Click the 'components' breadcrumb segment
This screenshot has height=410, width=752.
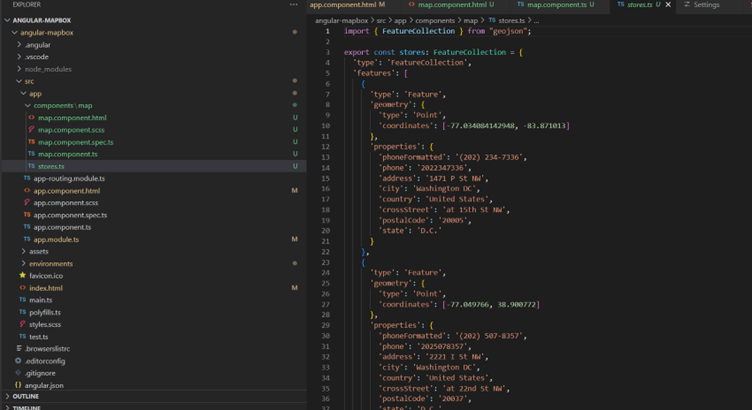coord(434,20)
